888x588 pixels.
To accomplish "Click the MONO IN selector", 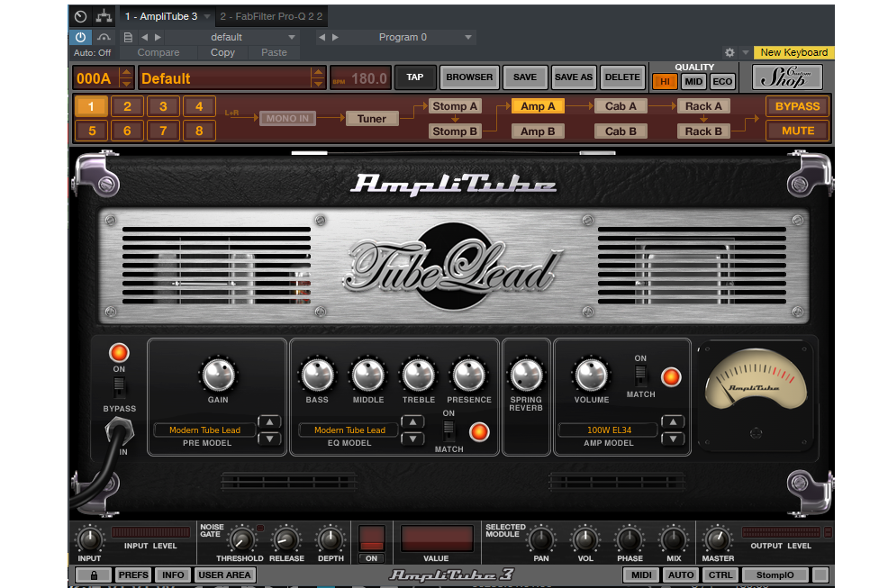I will [287, 119].
